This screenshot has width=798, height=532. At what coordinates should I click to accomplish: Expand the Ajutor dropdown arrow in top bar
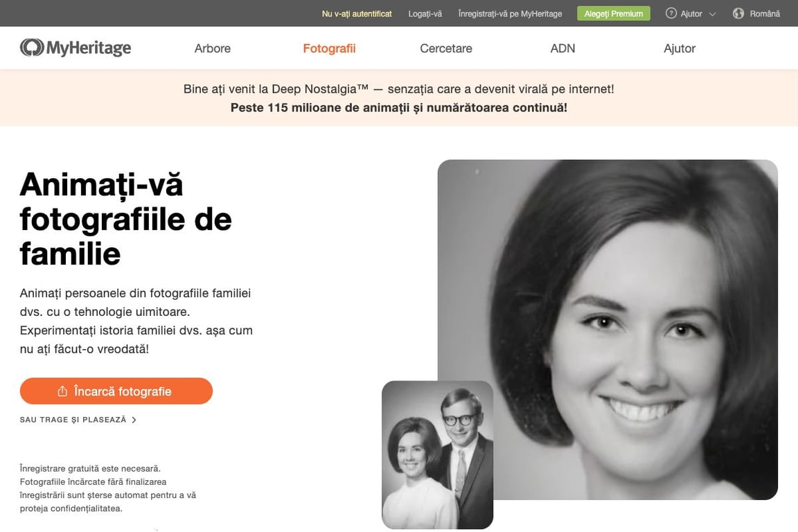pyautogui.click(x=713, y=15)
